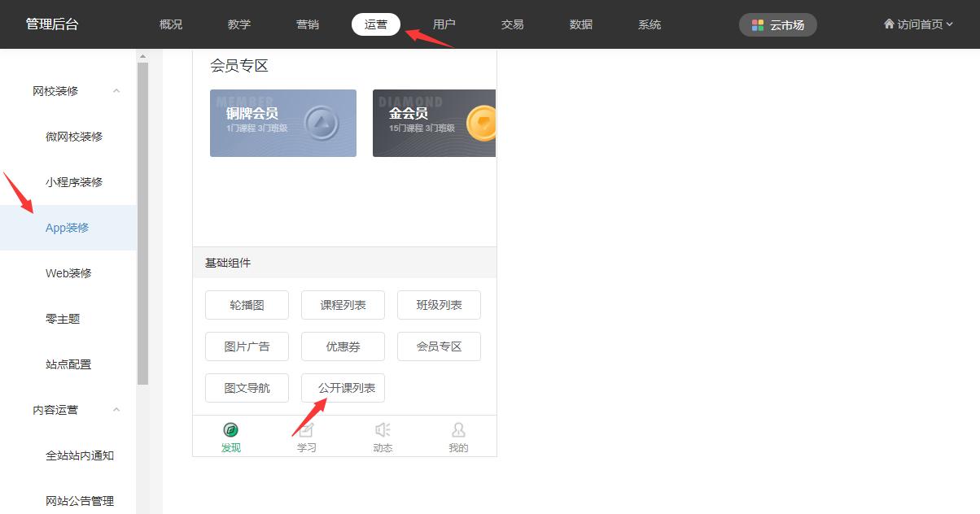The height and width of the screenshot is (514, 980).
Task: Collapse the 网校装修 sidebar section
Action: pyautogui.click(x=116, y=91)
